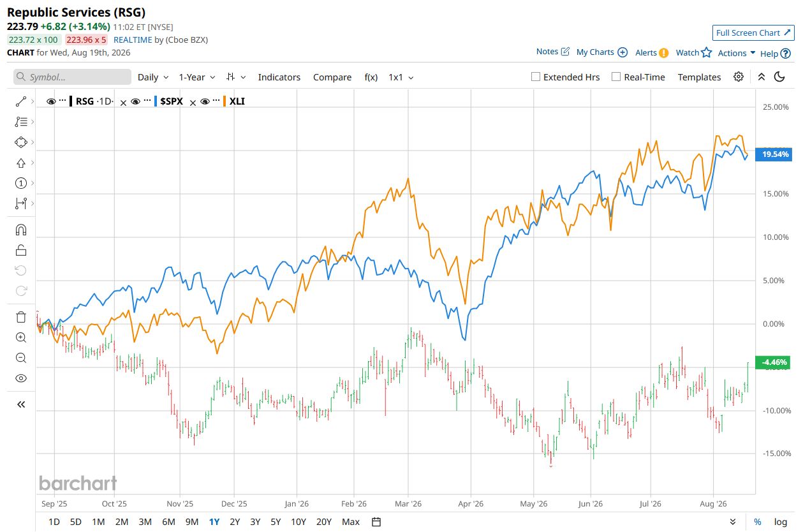
Task: Toggle $SPX series visibility eye
Action: tap(135, 101)
